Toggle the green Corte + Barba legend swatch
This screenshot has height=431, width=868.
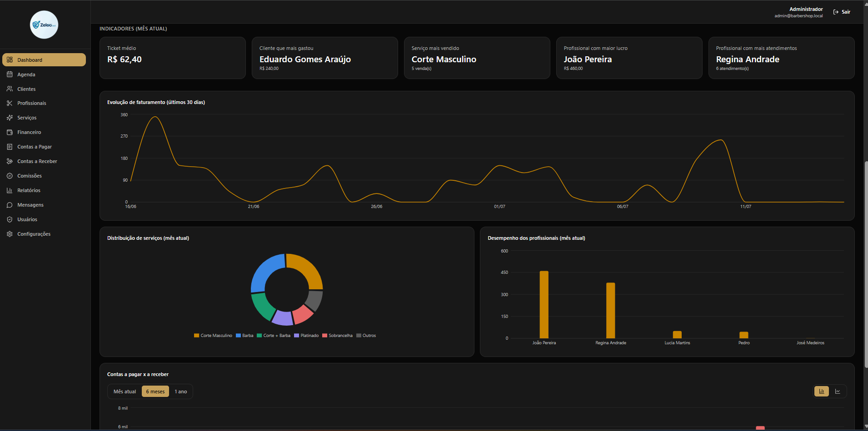(259, 336)
